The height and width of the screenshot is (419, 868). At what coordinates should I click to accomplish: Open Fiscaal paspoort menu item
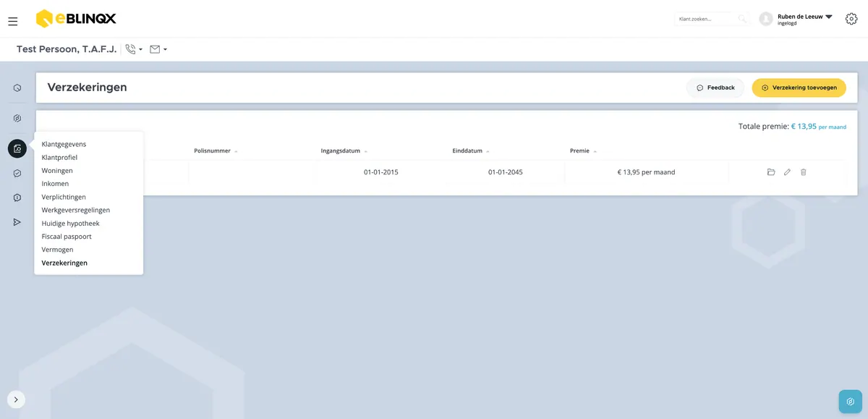67,237
